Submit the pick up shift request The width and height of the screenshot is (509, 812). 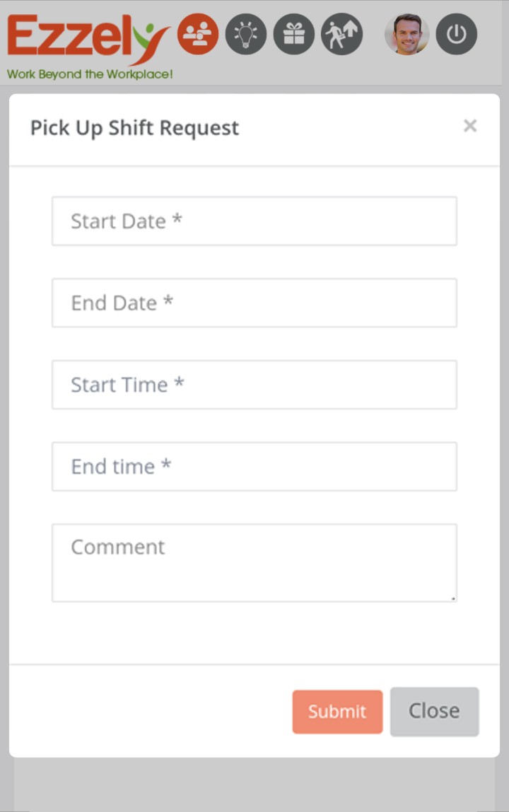[x=337, y=712]
